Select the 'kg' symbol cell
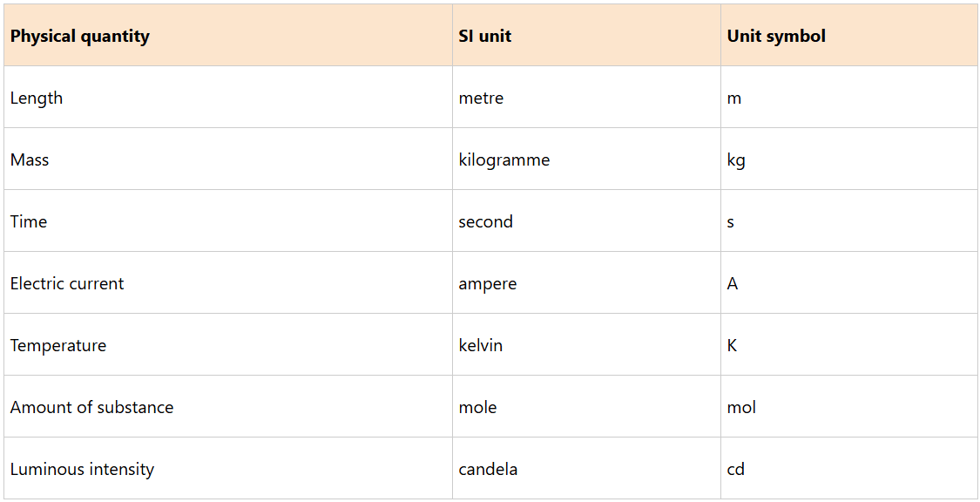 [736, 160]
